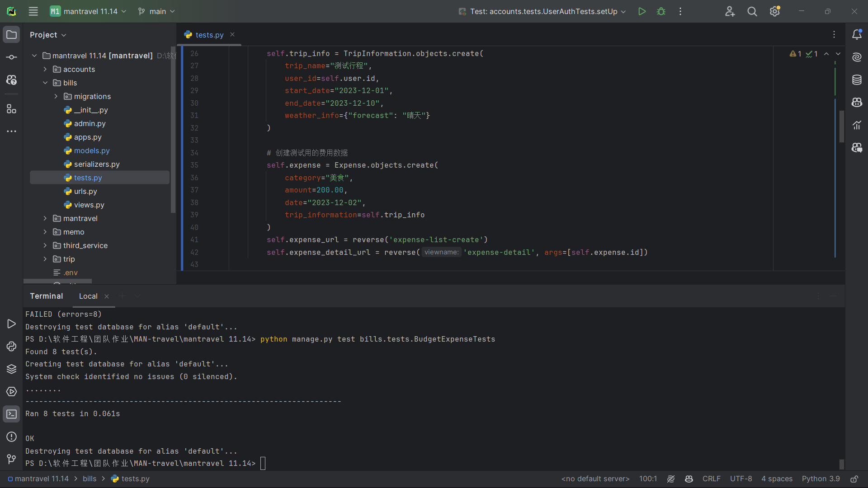Toggle read-only lock in status bar

[854, 479]
